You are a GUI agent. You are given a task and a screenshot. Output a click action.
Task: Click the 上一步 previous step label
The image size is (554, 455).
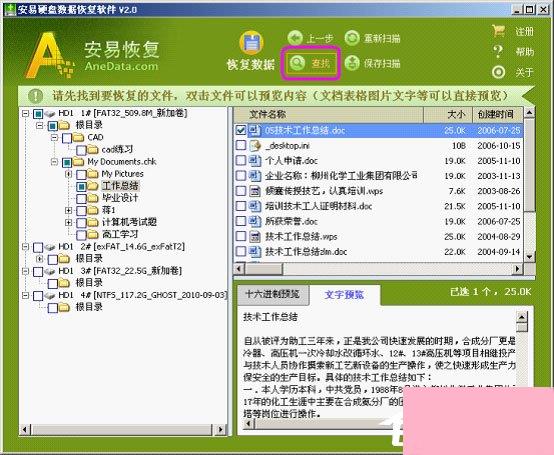(x=320, y=38)
